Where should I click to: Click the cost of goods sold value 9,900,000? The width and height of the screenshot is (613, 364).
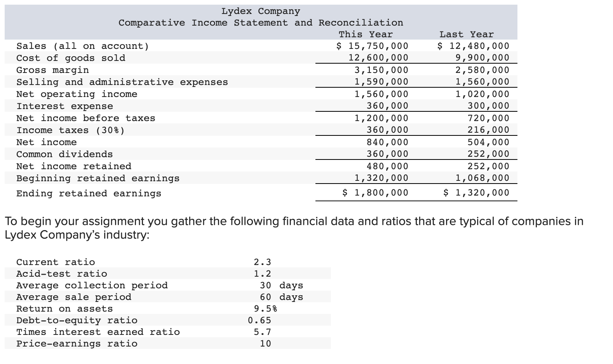482,58
